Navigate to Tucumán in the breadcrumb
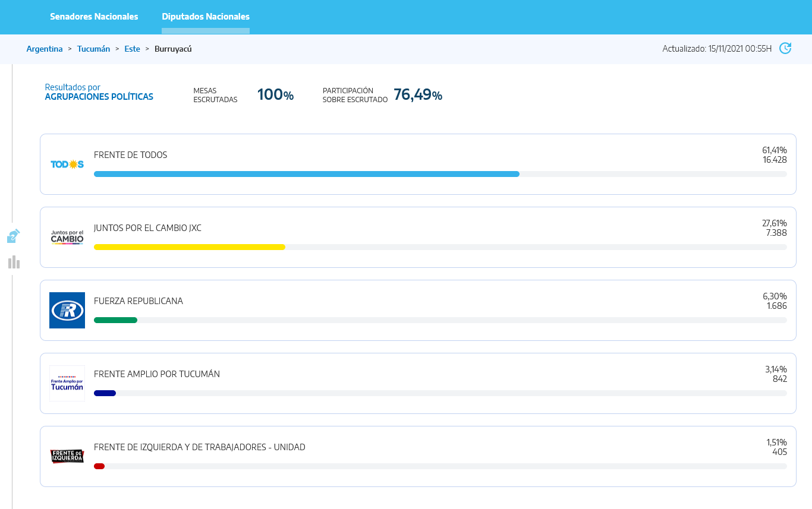 pyautogui.click(x=93, y=49)
